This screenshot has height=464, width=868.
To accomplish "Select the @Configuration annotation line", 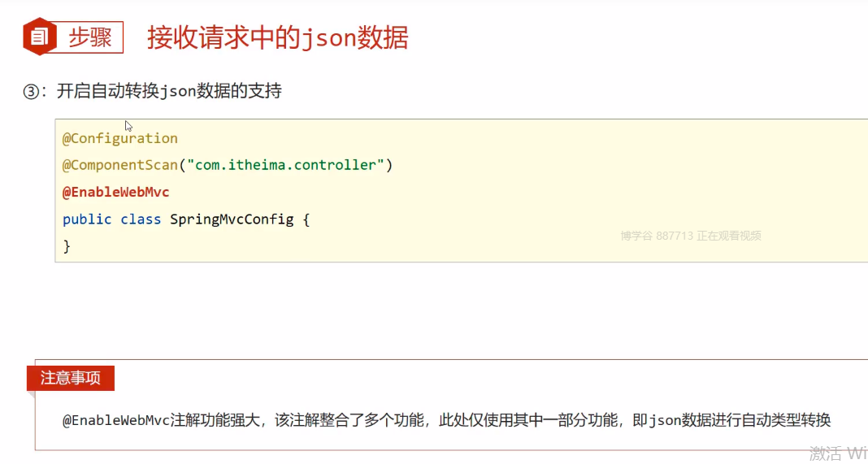I will (x=120, y=138).
